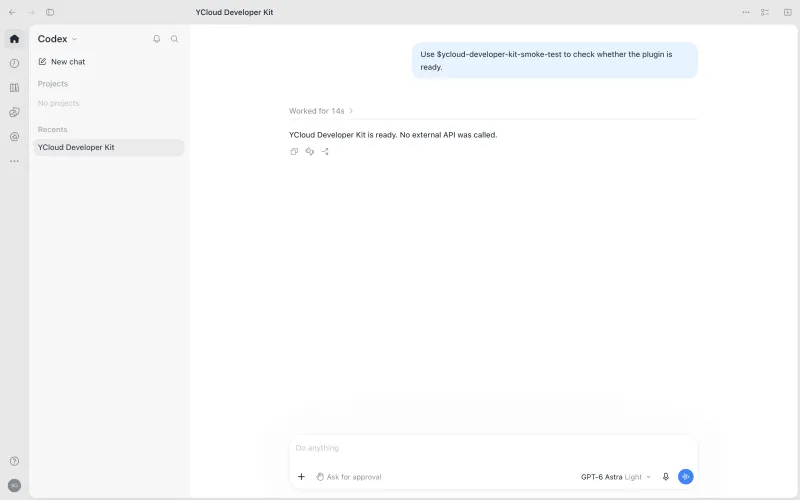Select the smoke-test user message bubble
The height and width of the screenshot is (500, 800).
(x=555, y=60)
